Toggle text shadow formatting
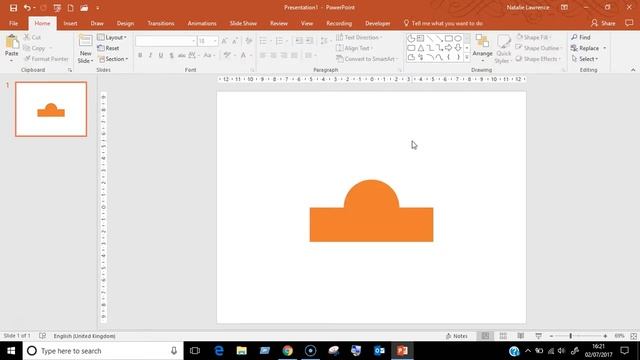Viewport: 640px width, 360px height. (171, 56)
